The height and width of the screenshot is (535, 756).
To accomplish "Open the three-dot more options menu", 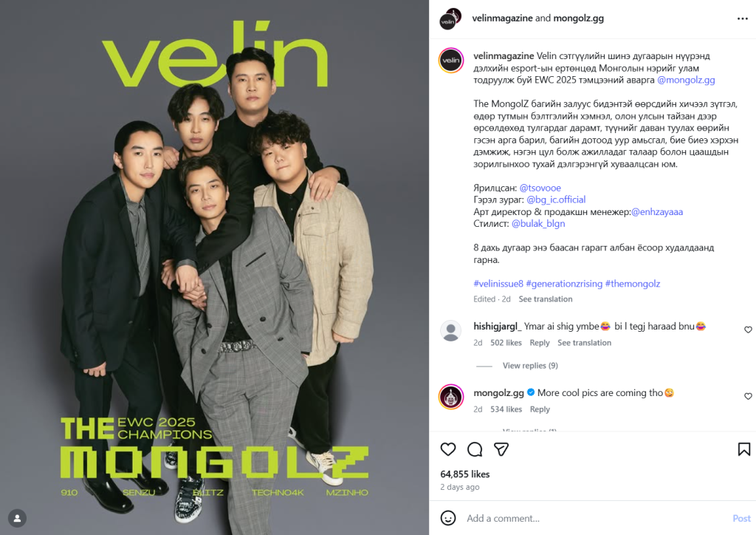I will [743, 18].
